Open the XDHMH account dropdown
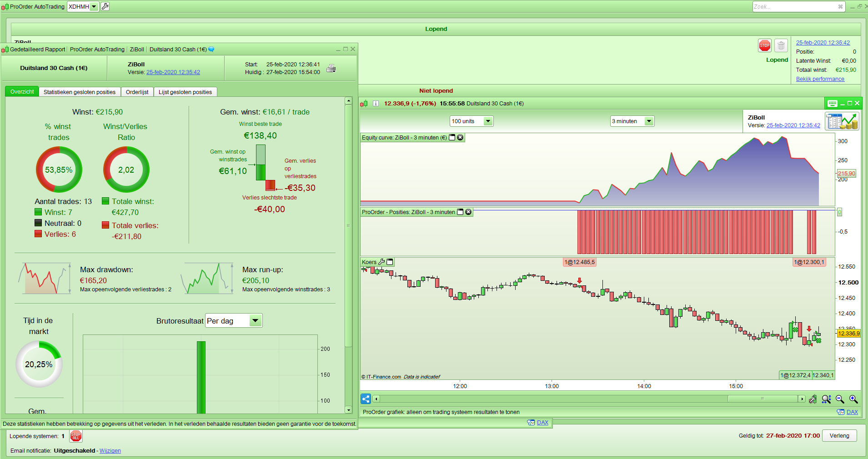The height and width of the screenshot is (459, 868). [x=94, y=6]
